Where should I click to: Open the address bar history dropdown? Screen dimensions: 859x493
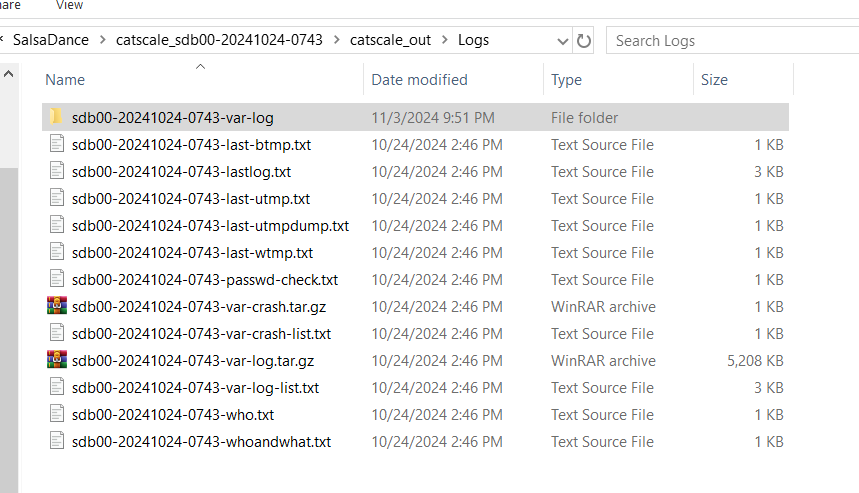(x=563, y=41)
